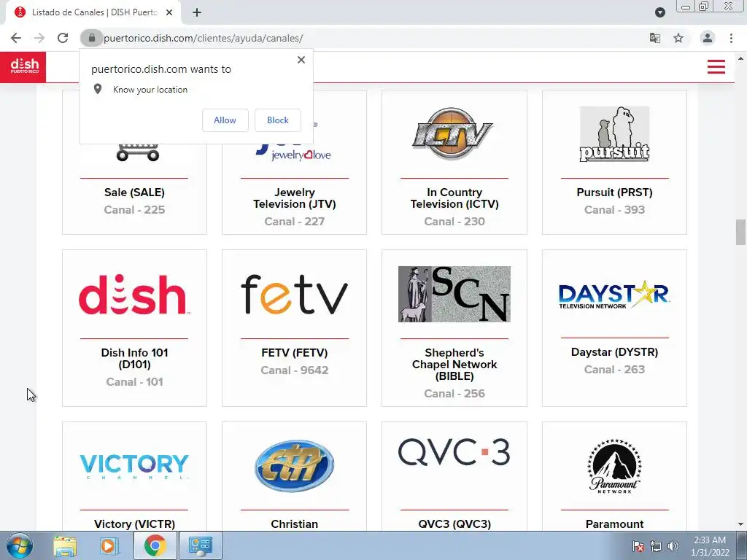Click the Chrome forward arrow
Viewport: 747px width, 560px height.
coord(39,38)
